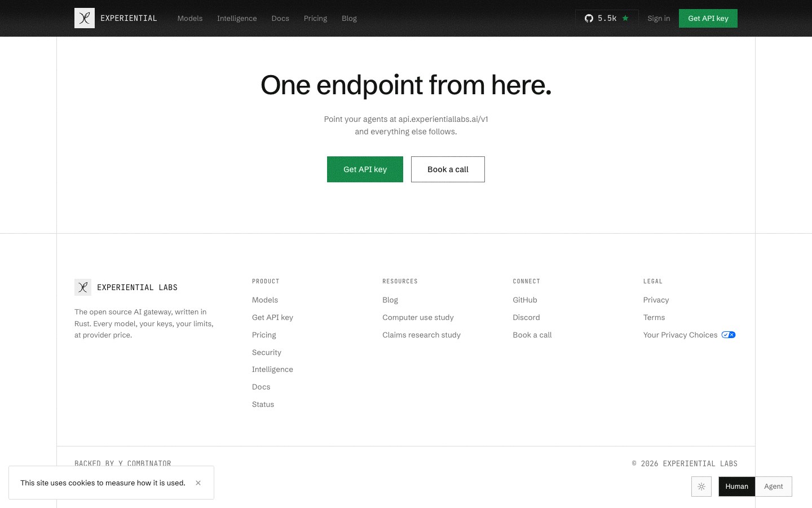Open the Terms link
The width and height of the screenshot is (812, 508).
pyautogui.click(x=654, y=317)
